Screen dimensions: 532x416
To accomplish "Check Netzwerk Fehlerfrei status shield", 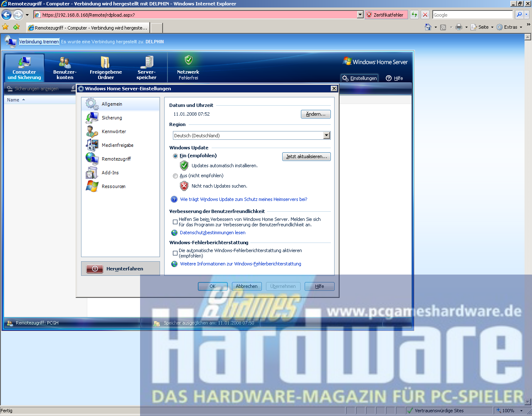I will pyautogui.click(x=189, y=60).
